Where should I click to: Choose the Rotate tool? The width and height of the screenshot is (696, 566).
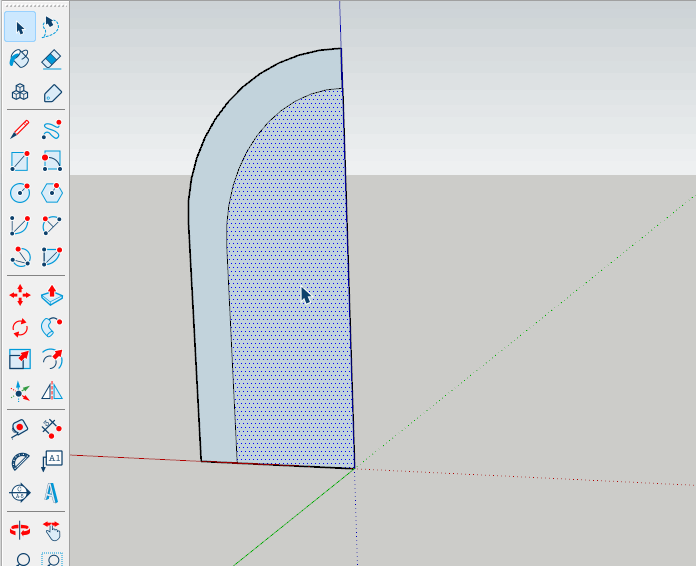click(20, 328)
